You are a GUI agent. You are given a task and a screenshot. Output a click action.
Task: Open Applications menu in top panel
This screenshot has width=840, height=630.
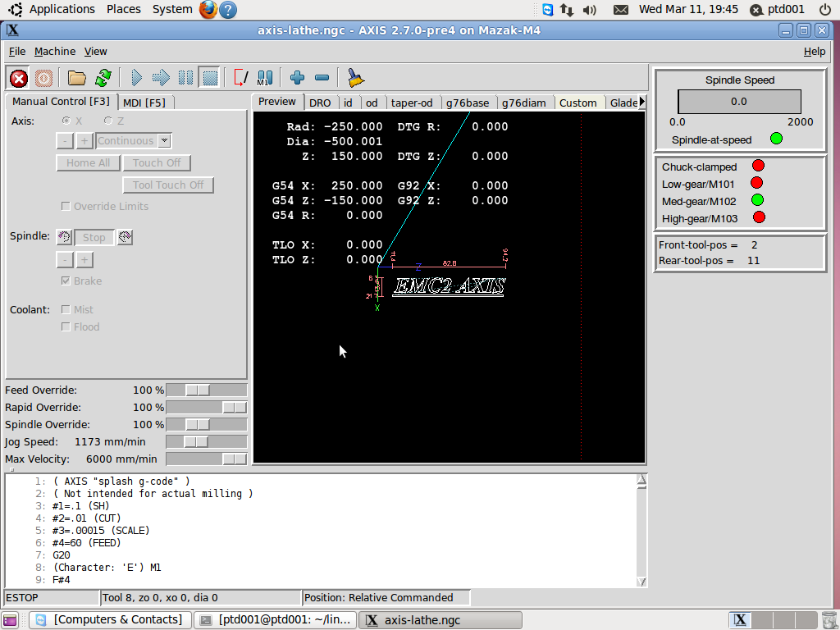pyautogui.click(x=62, y=9)
